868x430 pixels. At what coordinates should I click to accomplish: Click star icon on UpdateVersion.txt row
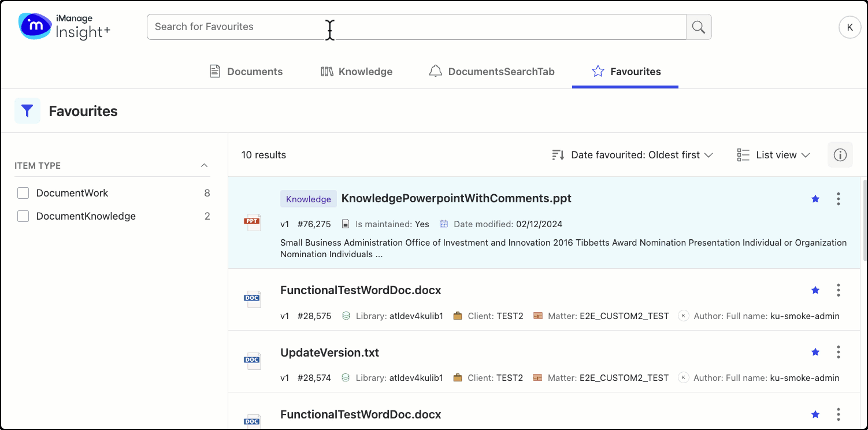(815, 352)
